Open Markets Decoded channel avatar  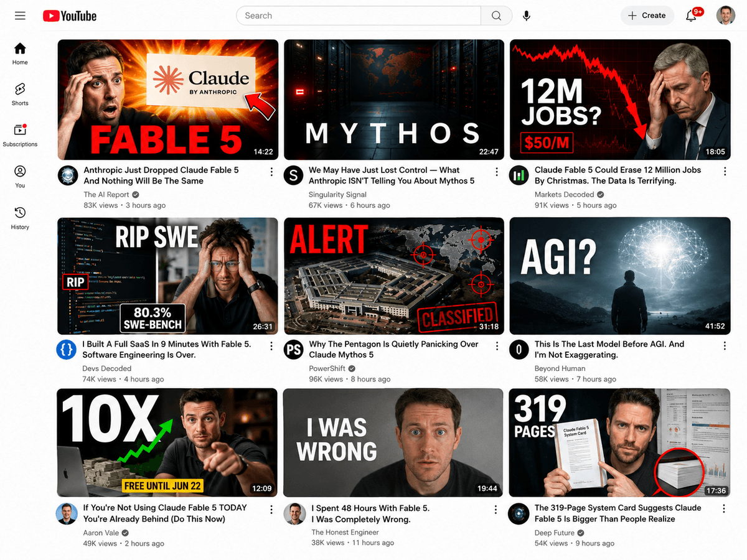519,175
